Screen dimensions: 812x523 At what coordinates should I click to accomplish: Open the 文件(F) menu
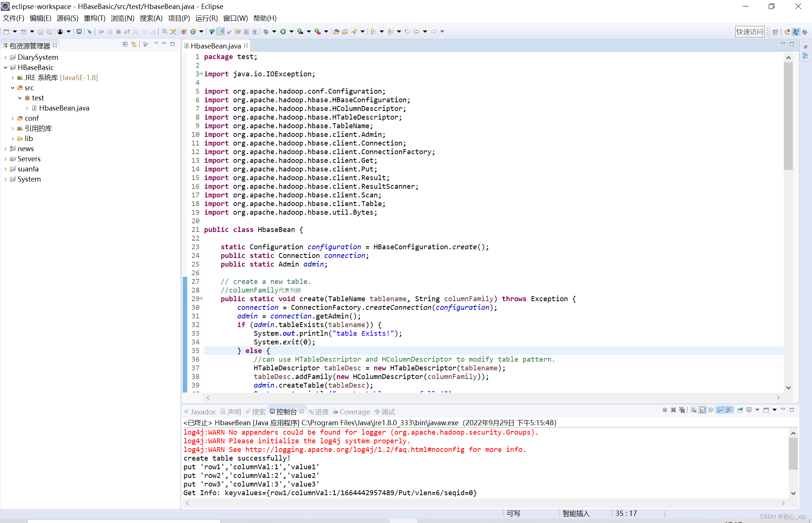tap(13, 18)
